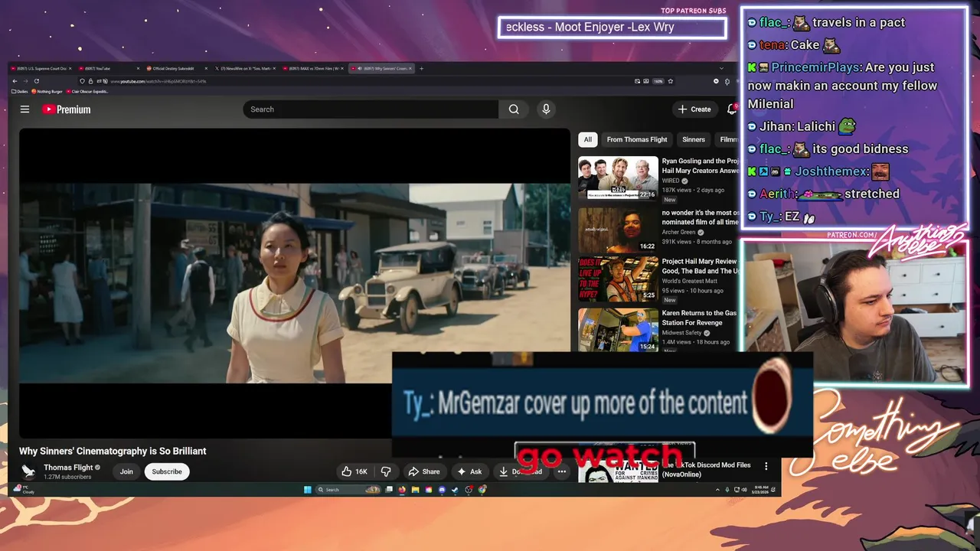The width and height of the screenshot is (980, 551).
Task: Click Jihan: Lalichi chat message
Action: [x=802, y=126]
